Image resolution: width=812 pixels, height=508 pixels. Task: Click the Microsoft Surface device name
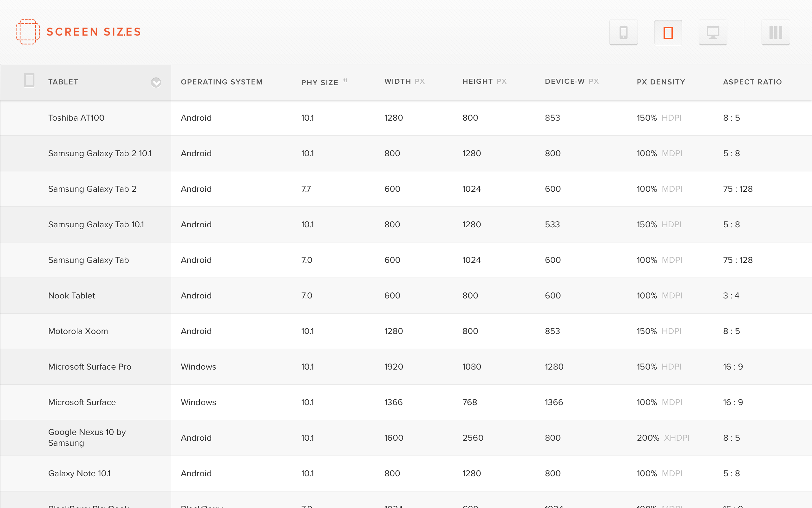(82, 403)
